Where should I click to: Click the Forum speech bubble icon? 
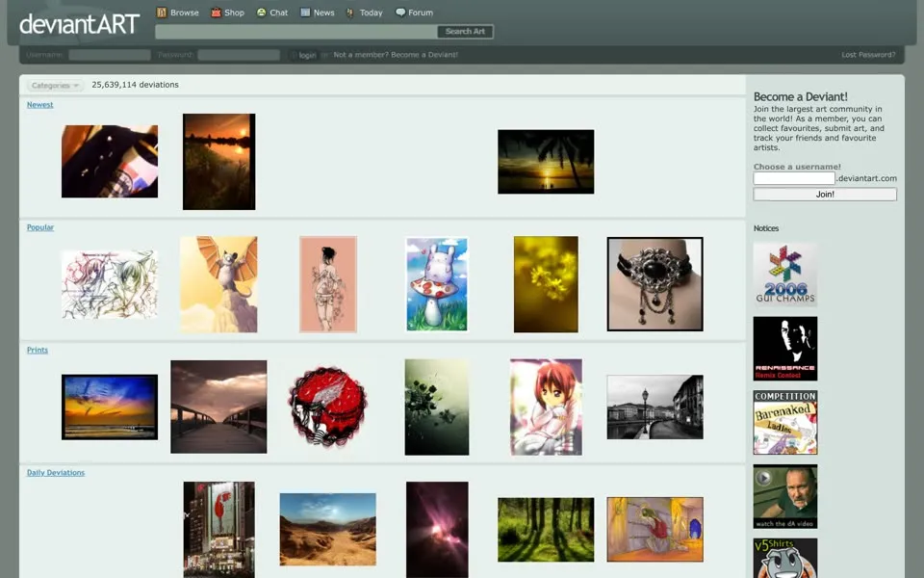(400, 13)
